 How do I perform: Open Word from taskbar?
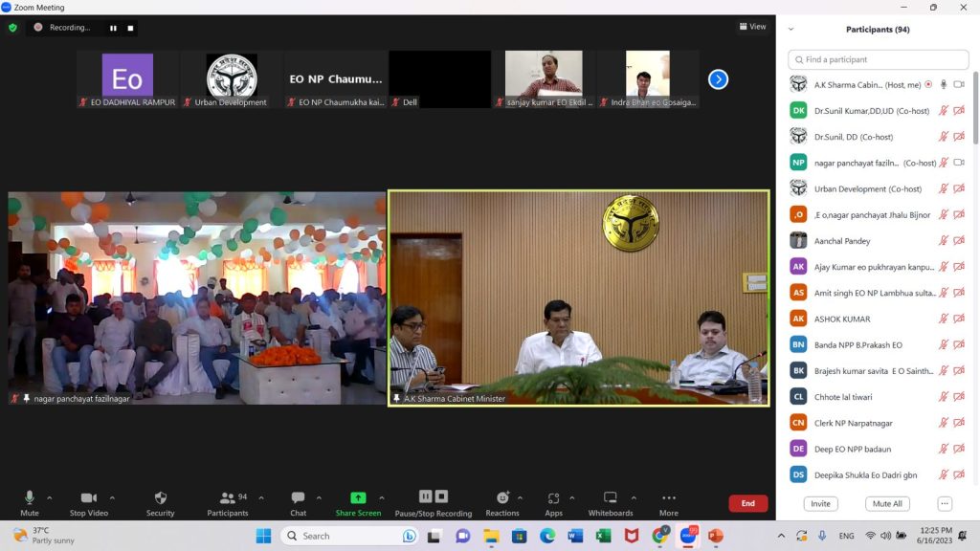coord(575,536)
